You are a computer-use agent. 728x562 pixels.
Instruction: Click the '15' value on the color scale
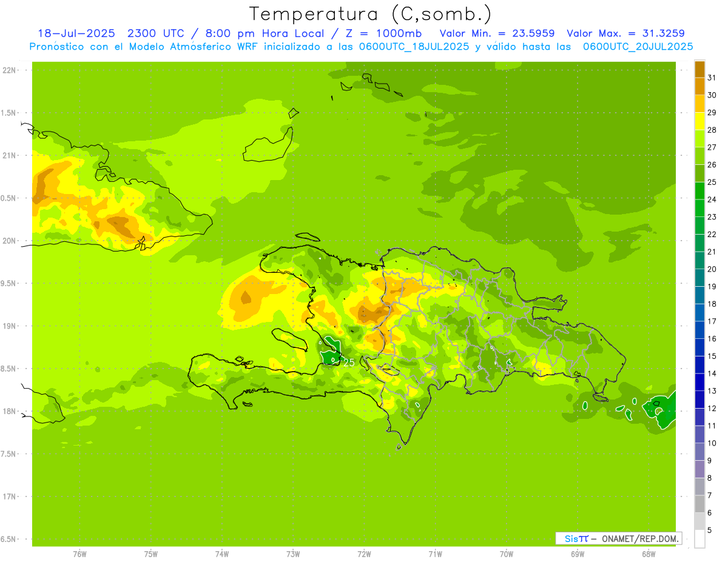[x=712, y=356]
